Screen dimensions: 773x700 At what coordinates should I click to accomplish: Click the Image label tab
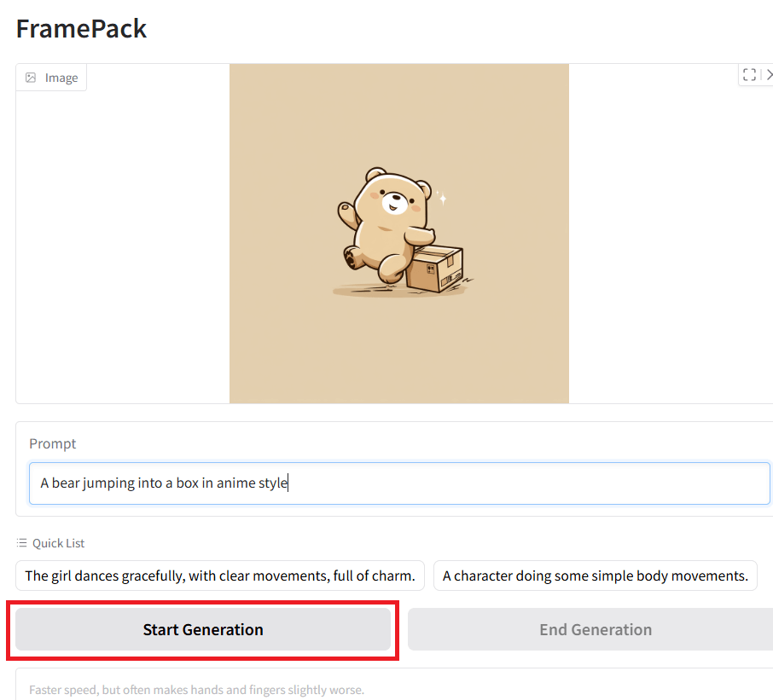51,78
